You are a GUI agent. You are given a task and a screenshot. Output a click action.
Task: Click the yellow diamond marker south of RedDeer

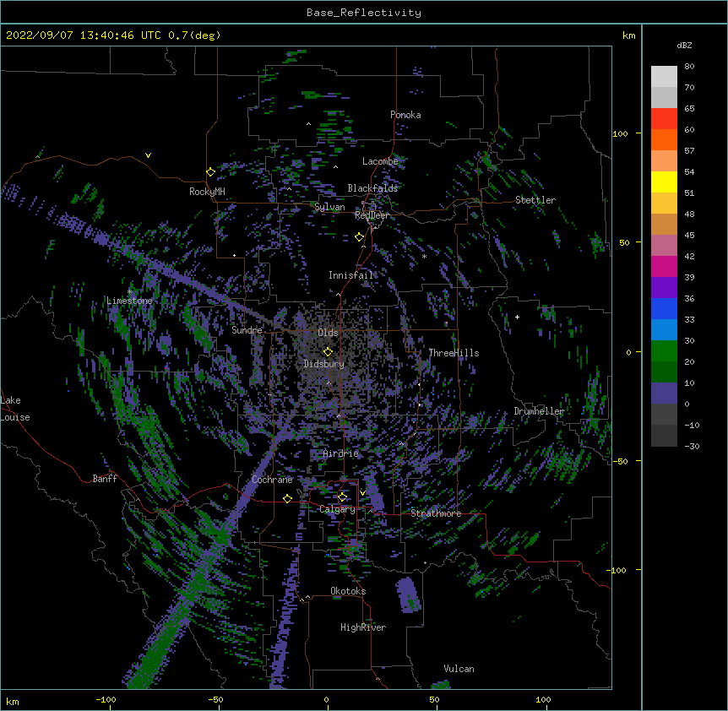359,237
